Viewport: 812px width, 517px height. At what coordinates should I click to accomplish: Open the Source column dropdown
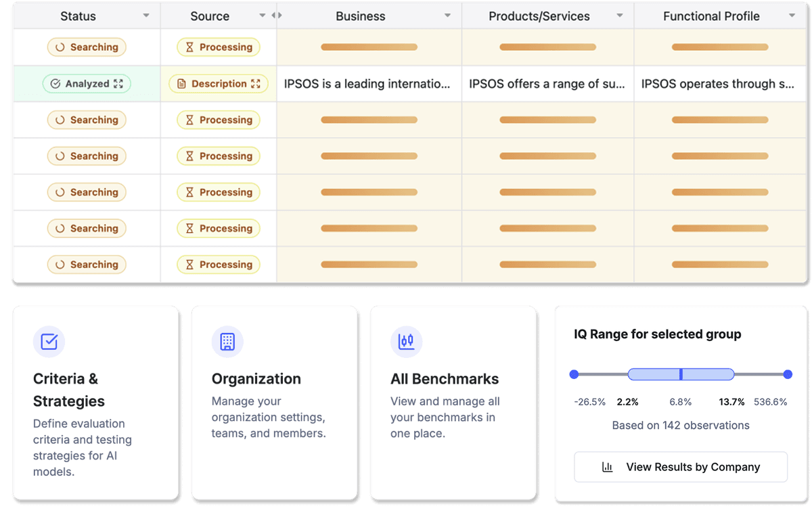pos(263,16)
